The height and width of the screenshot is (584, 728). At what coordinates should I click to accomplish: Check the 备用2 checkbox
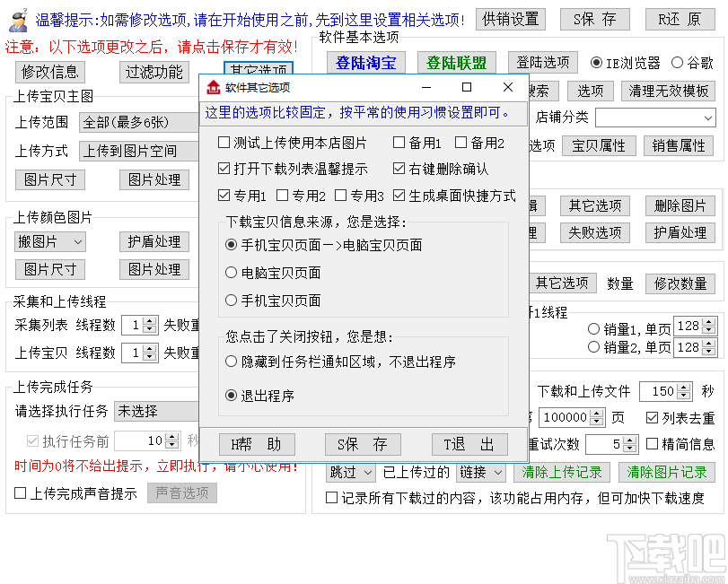point(460,143)
